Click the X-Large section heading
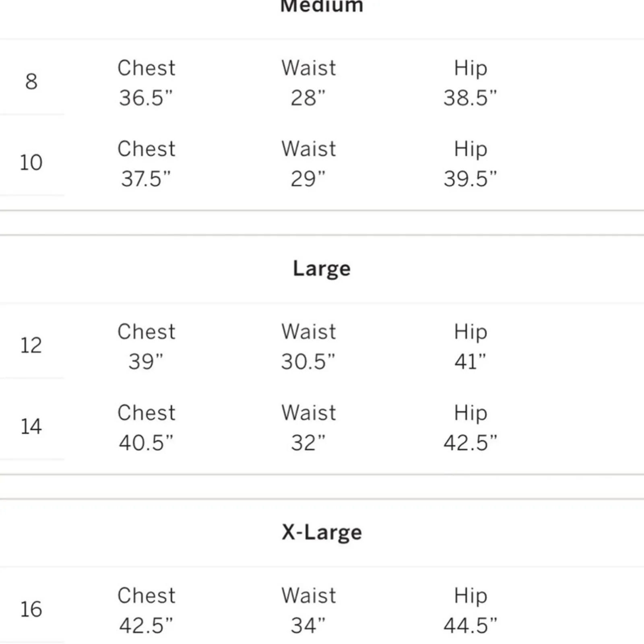The height and width of the screenshot is (644, 644). 322,533
